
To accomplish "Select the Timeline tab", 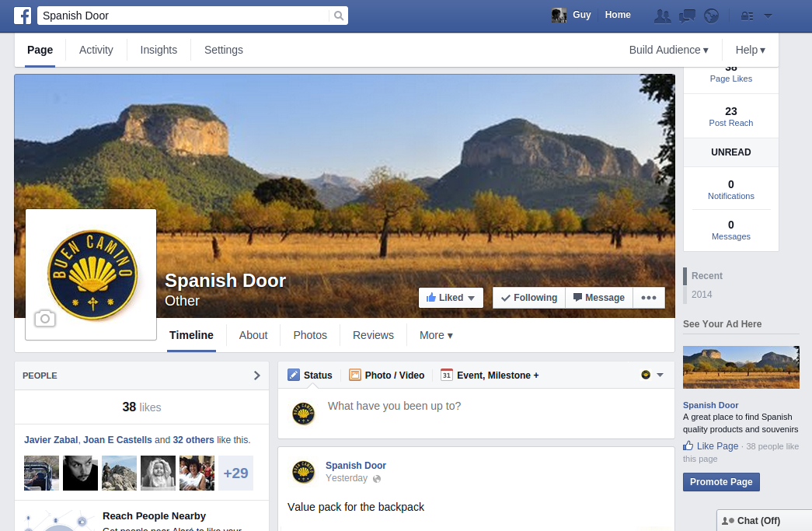I will [192, 335].
